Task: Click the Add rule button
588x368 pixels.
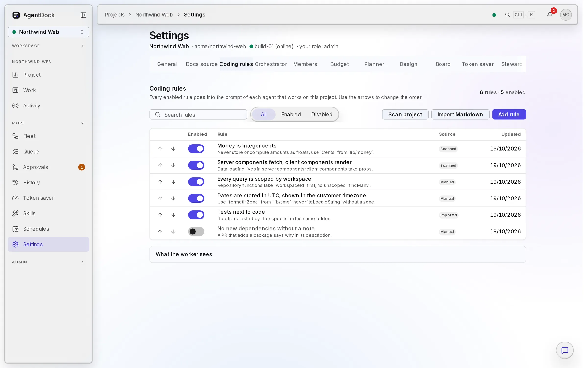Action: [x=509, y=114]
